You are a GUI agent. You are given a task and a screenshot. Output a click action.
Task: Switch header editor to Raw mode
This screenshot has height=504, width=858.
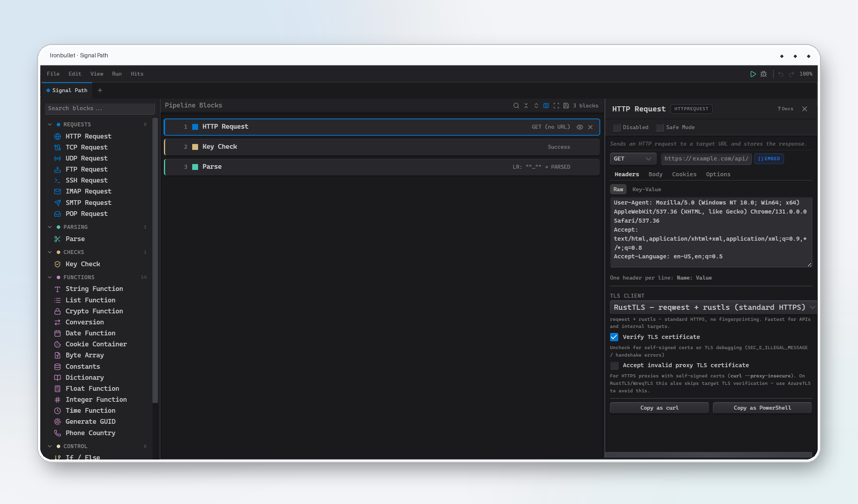point(618,189)
